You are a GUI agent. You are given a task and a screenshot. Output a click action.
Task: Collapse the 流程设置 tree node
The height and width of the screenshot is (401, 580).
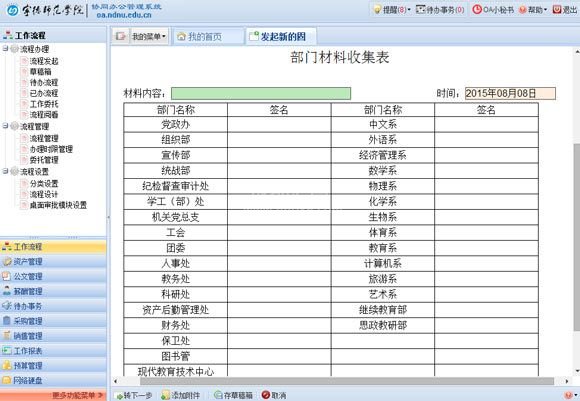click(5, 171)
